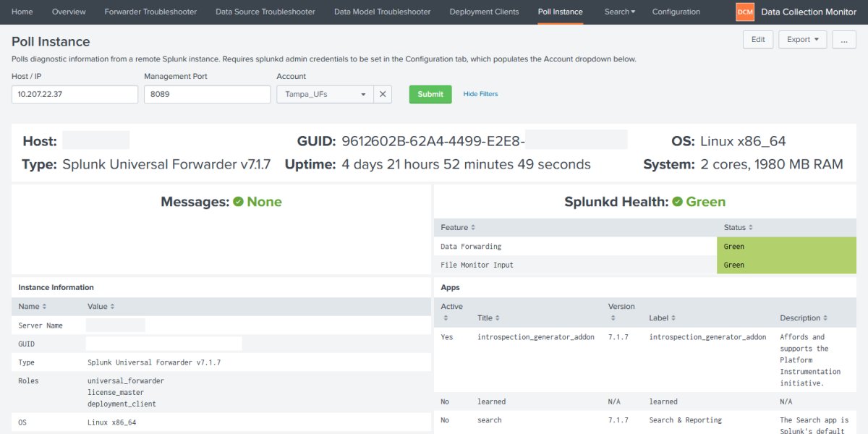Focus the Management Port input field
The height and width of the screenshot is (434, 868).
pos(207,94)
